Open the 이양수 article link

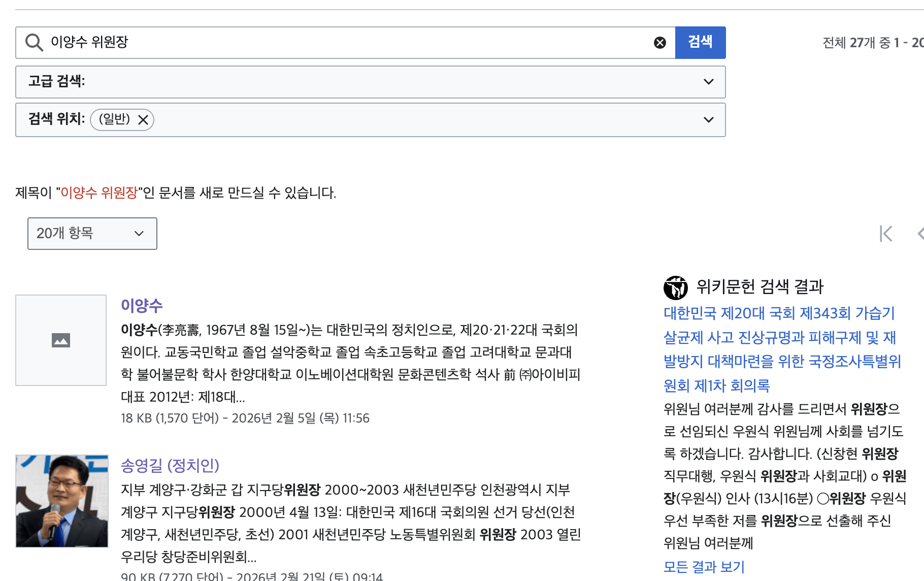[x=142, y=306]
